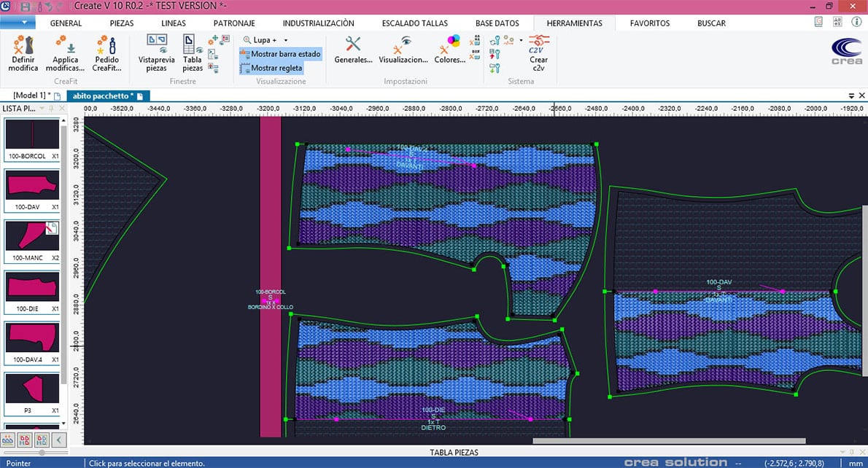868x468 pixels.
Task: Toggle Mostrar regleta
Action: pos(271,68)
